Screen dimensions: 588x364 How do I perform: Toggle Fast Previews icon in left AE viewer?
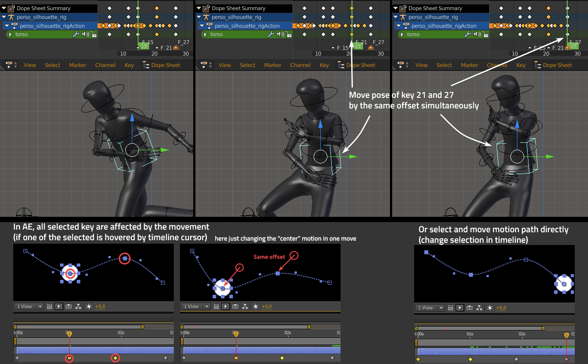(x=59, y=307)
